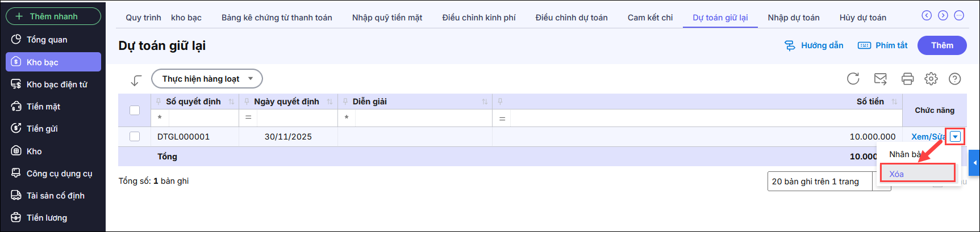Click the Thêm button
The width and height of the screenshot is (980, 232).
pos(942,45)
